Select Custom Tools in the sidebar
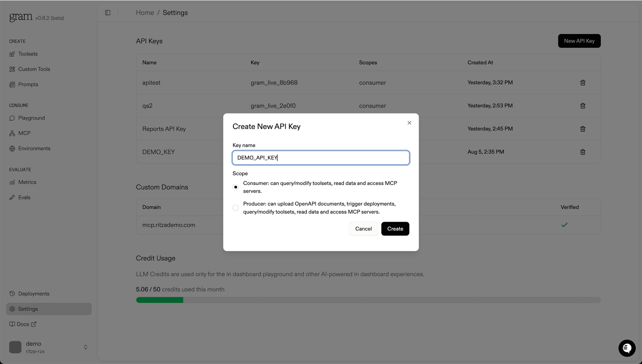 click(34, 69)
